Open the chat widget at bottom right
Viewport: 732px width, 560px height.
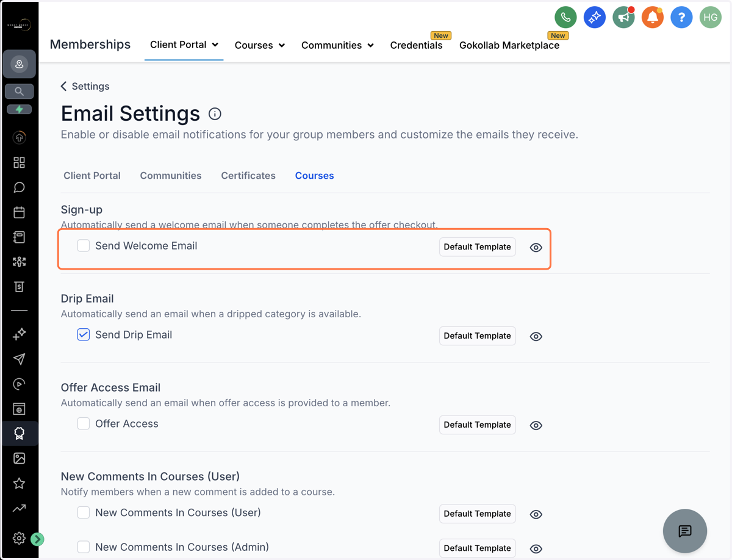[685, 531]
